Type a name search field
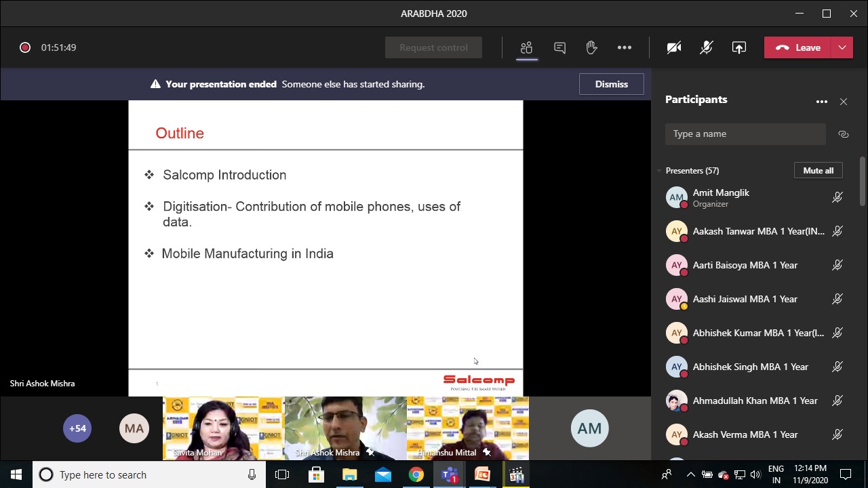 (745, 134)
